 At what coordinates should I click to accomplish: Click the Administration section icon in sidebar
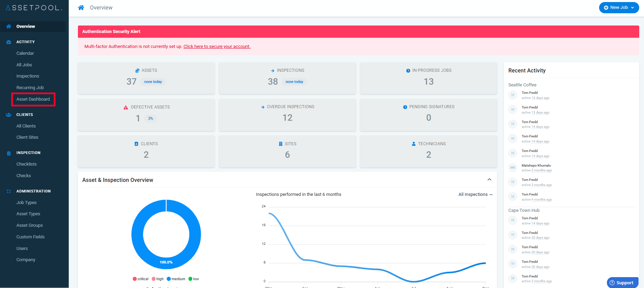point(9,191)
